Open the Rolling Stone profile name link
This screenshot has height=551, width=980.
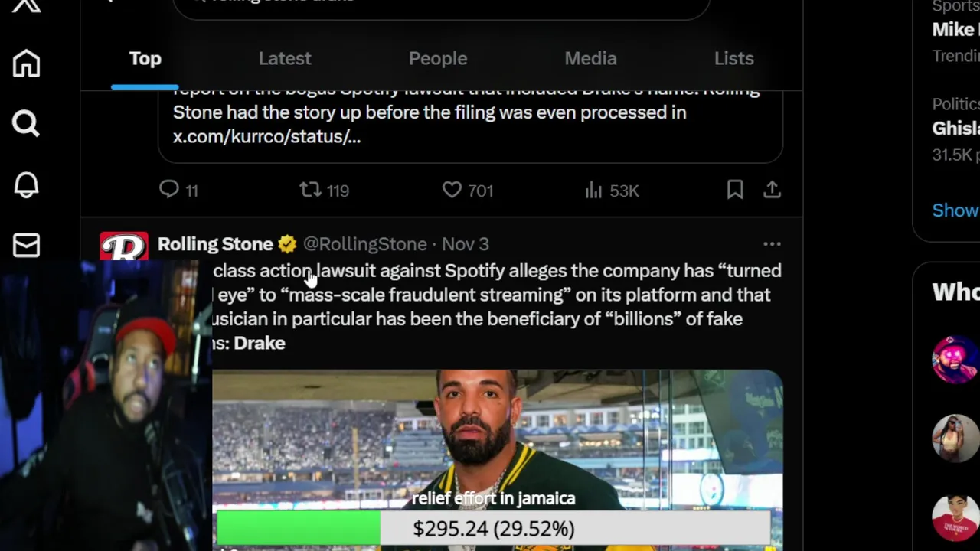(x=215, y=244)
